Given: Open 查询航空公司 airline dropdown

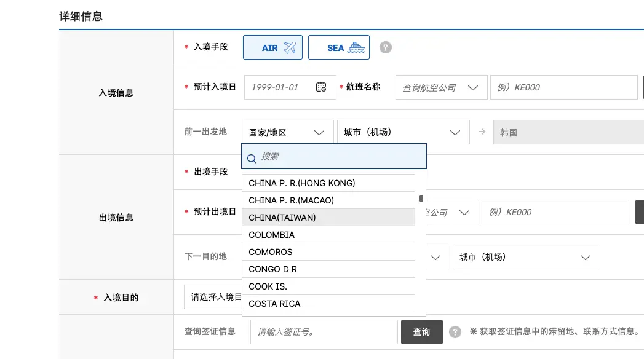Looking at the screenshot, I should click(441, 87).
